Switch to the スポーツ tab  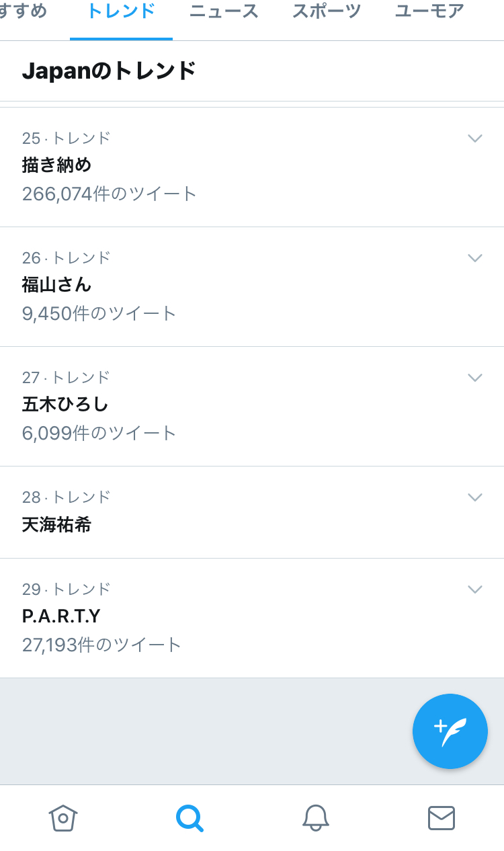327,12
